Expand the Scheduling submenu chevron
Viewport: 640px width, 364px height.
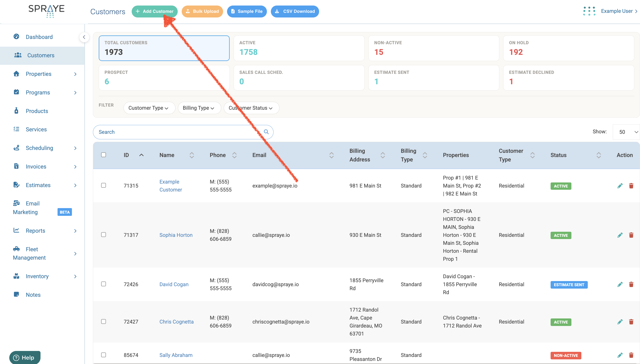pyautogui.click(x=75, y=148)
